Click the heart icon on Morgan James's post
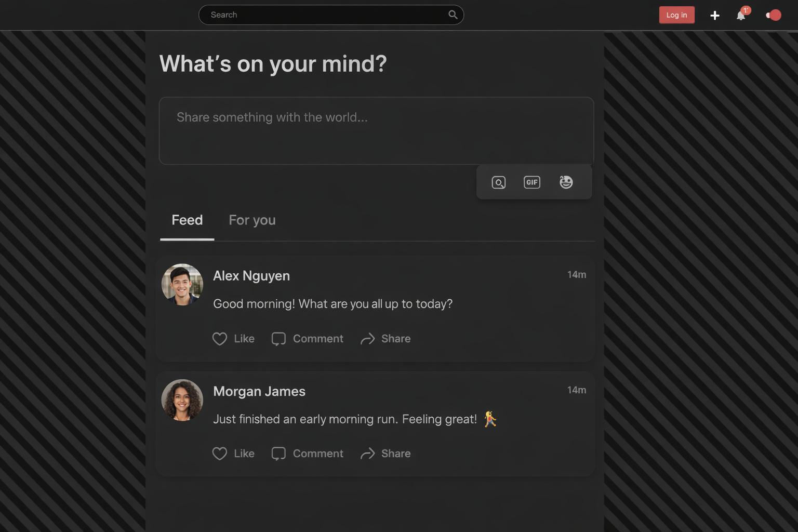Screen dimensions: 798x532 pyautogui.click(x=220, y=454)
